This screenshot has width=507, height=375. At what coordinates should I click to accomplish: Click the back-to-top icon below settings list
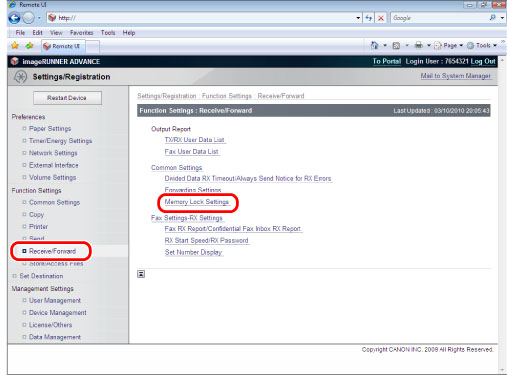click(x=141, y=274)
